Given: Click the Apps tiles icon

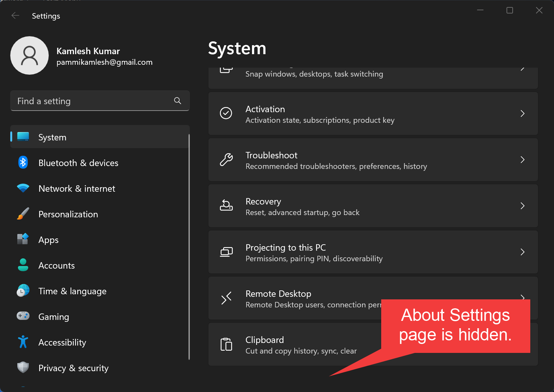Looking at the screenshot, I should coord(23,239).
